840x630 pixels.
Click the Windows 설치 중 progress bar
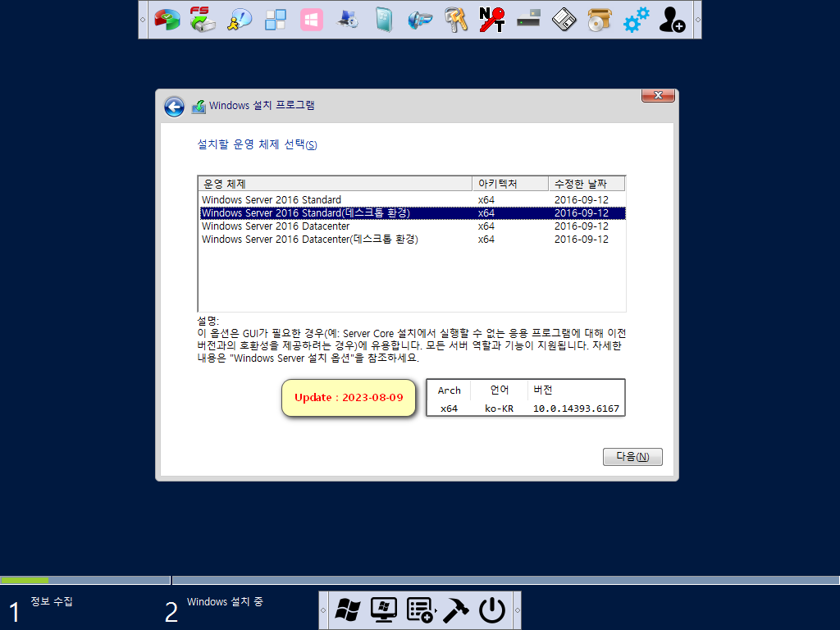click(x=505, y=580)
